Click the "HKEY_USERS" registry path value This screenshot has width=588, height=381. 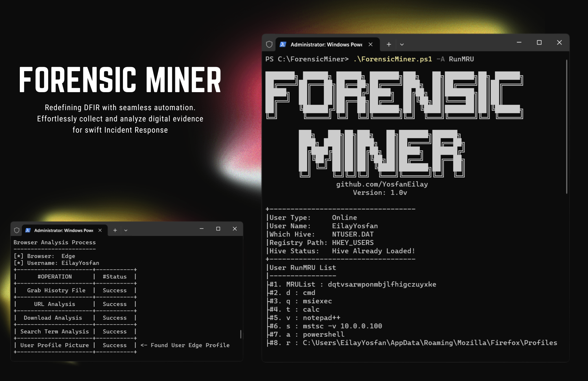[353, 243]
